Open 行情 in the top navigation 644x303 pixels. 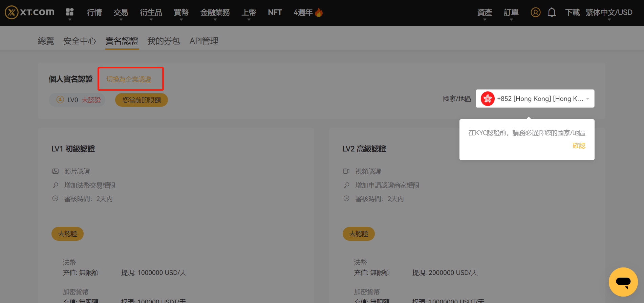pos(94,13)
